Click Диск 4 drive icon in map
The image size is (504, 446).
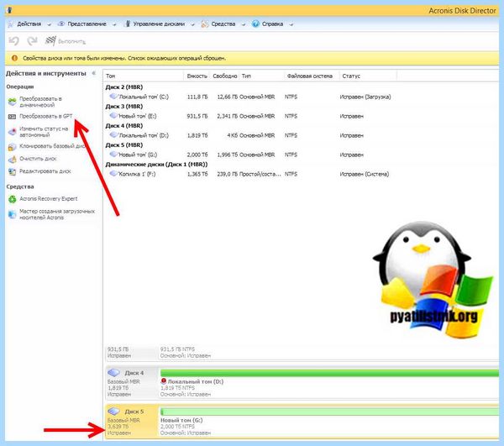coord(113,373)
